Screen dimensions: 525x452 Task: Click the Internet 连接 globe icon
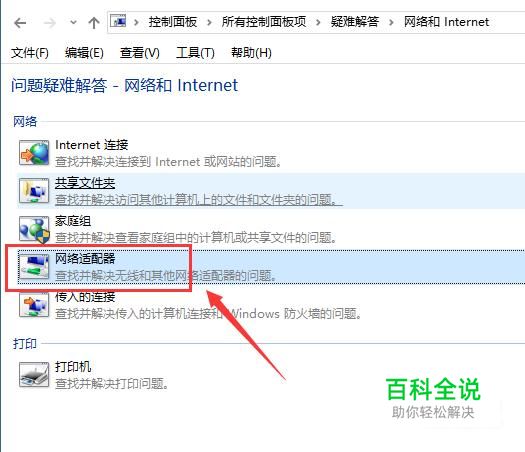[x=34, y=153]
